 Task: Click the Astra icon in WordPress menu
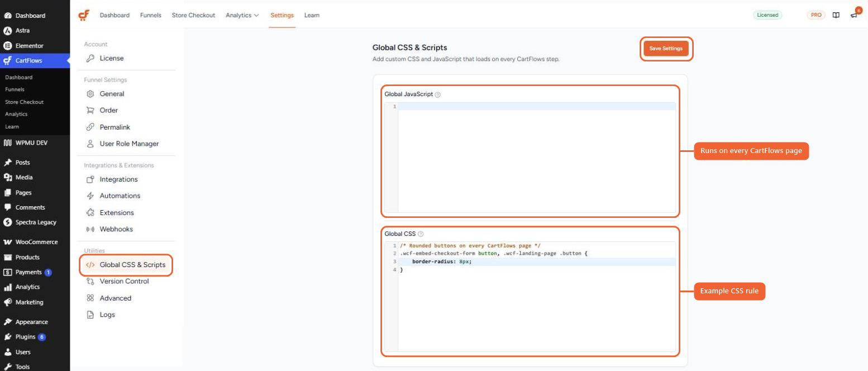pyautogui.click(x=8, y=30)
